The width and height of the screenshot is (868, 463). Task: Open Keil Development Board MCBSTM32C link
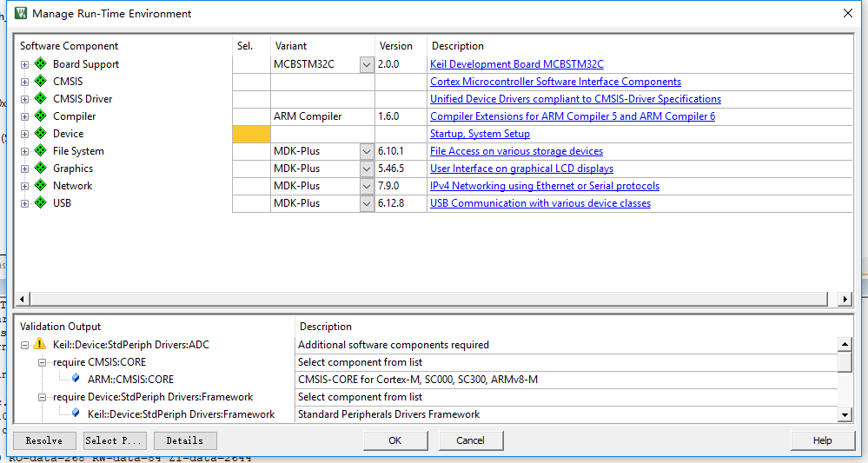(x=516, y=64)
